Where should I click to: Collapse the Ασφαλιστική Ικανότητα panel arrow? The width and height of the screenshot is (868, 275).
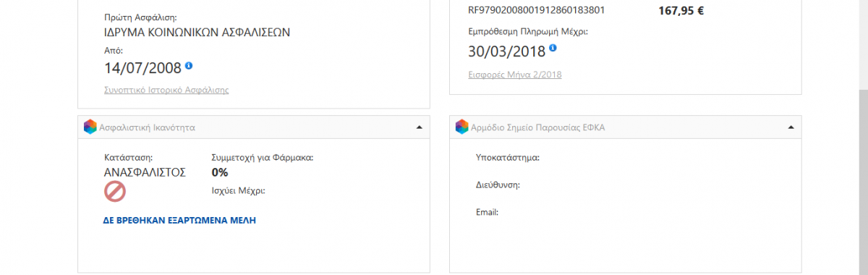[419, 127]
